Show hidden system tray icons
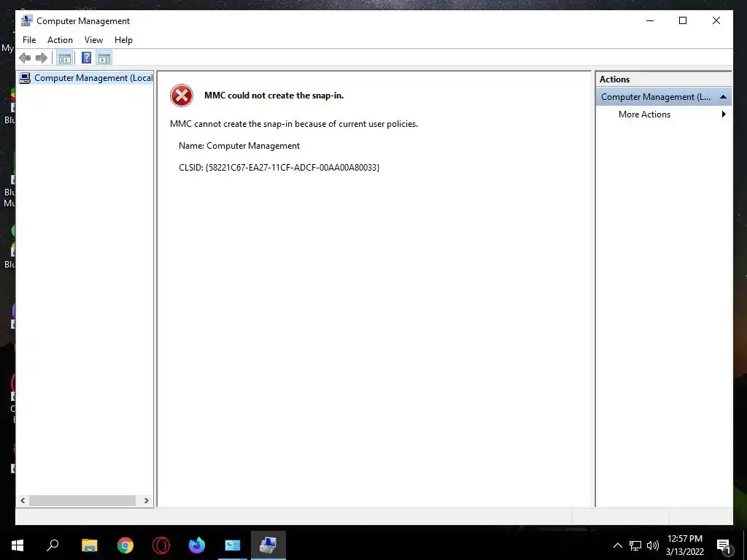 pos(617,545)
